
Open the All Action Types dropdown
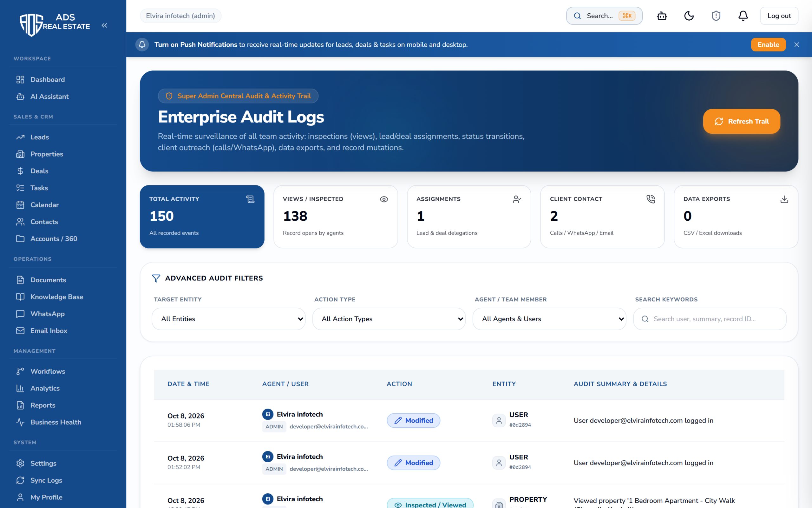[389, 319]
